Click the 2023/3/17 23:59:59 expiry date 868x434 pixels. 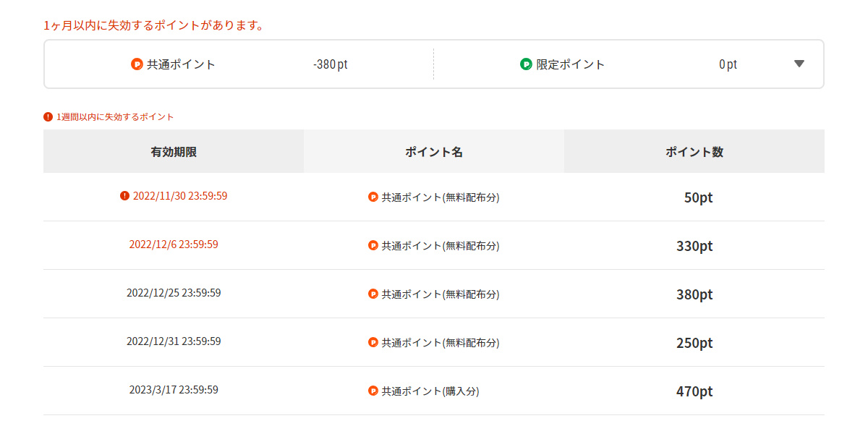click(x=174, y=390)
